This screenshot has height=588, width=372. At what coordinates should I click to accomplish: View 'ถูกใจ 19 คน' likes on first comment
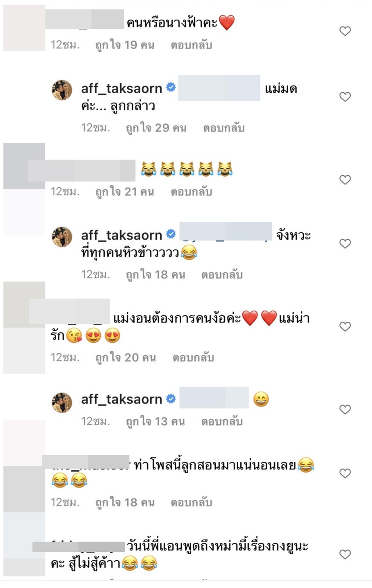[125, 45]
